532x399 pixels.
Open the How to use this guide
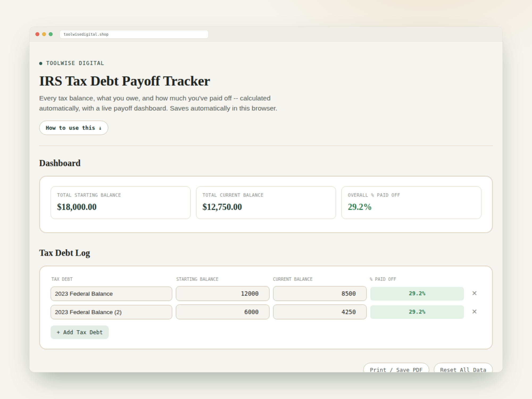pyautogui.click(x=74, y=128)
